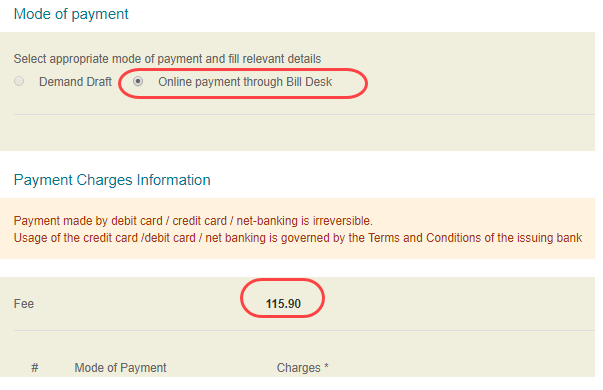Click the word 'irreversible' in the warning
Screen dimensions: 603x390
[x=342, y=221]
